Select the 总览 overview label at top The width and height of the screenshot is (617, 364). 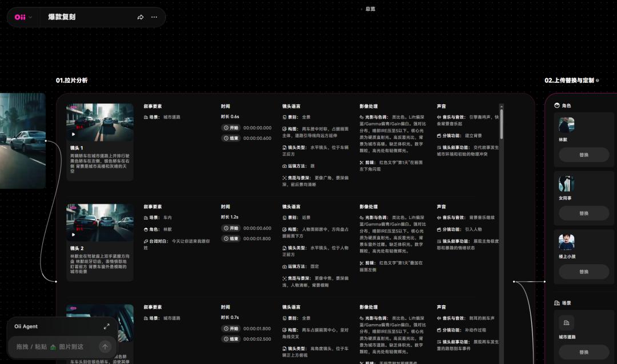click(370, 9)
